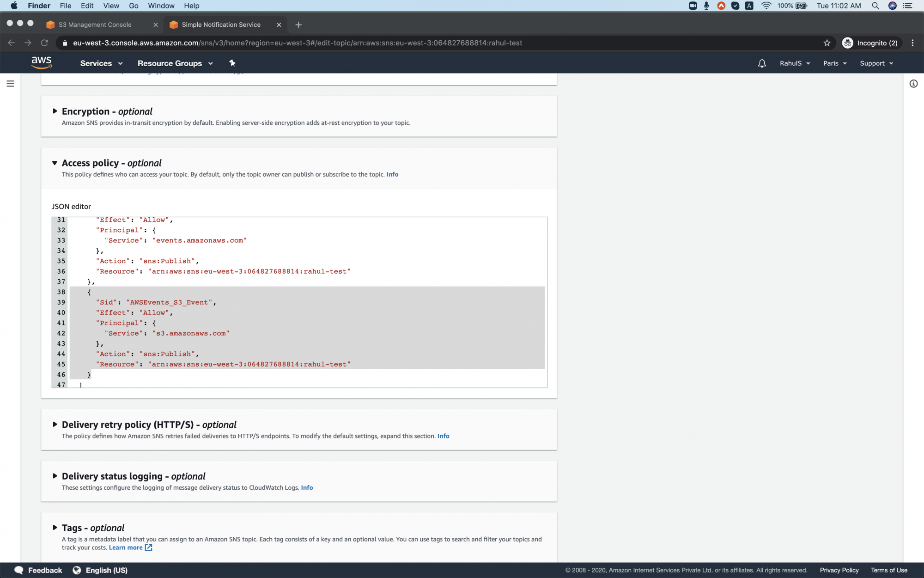This screenshot has height=578, width=924.
Task: Change language via English (US)
Action: click(106, 570)
